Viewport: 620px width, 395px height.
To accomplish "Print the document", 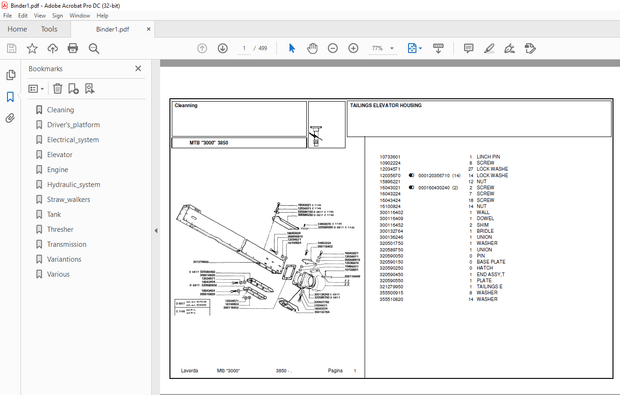I will pyautogui.click(x=73, y=48).
